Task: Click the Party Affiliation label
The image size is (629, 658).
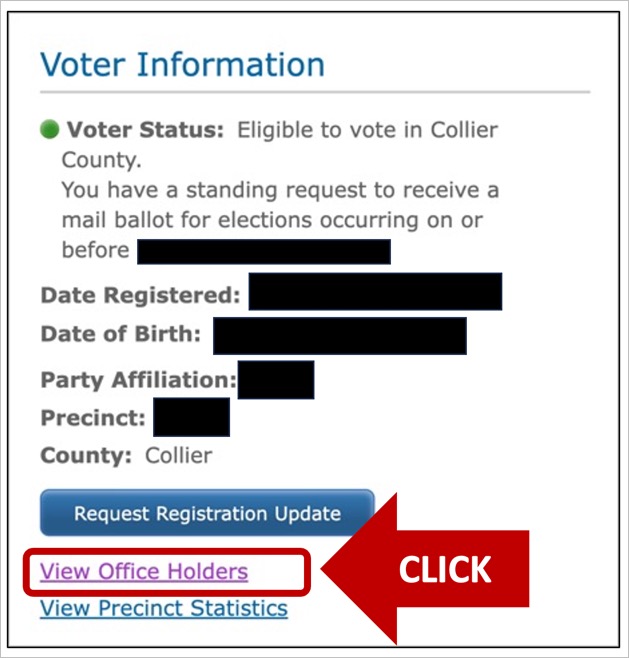Action: [x=138, y=380]
